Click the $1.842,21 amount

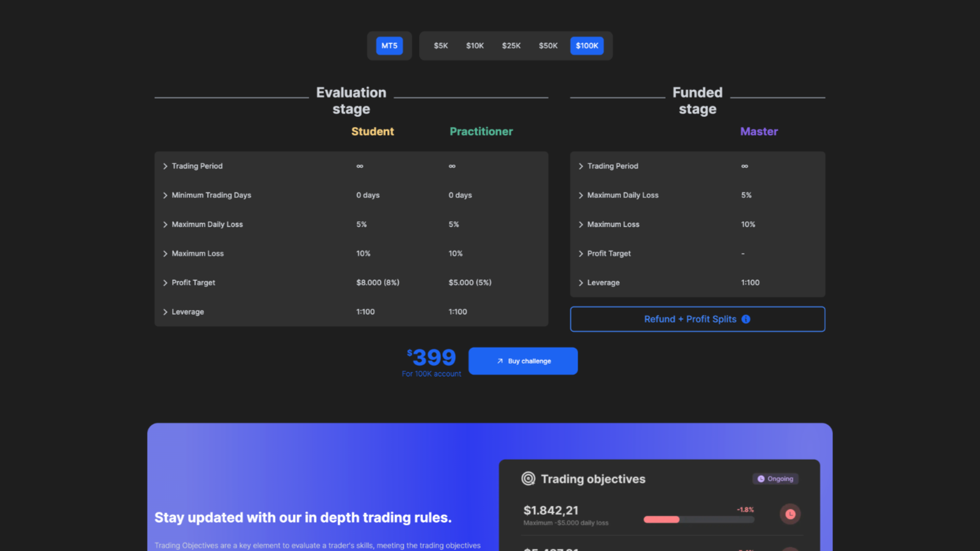[x=551, y=511]
